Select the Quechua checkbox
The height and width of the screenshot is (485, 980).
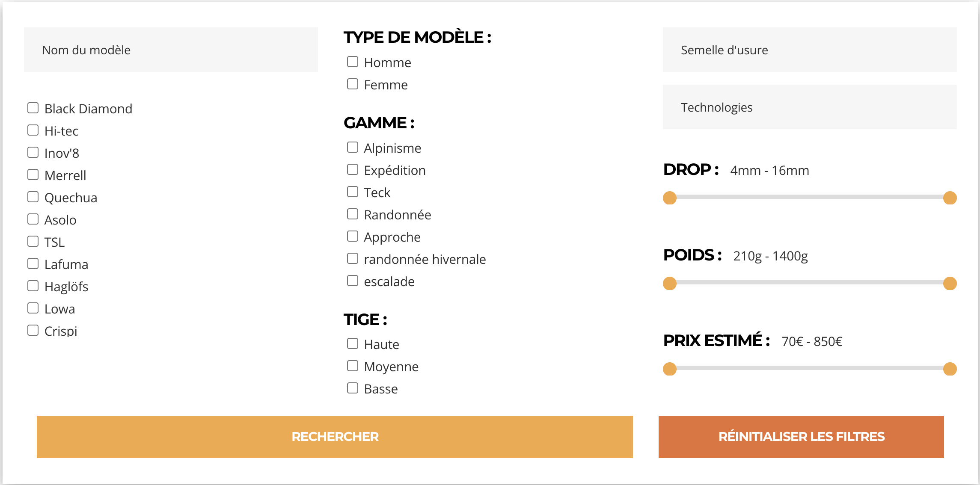point(33,197)
